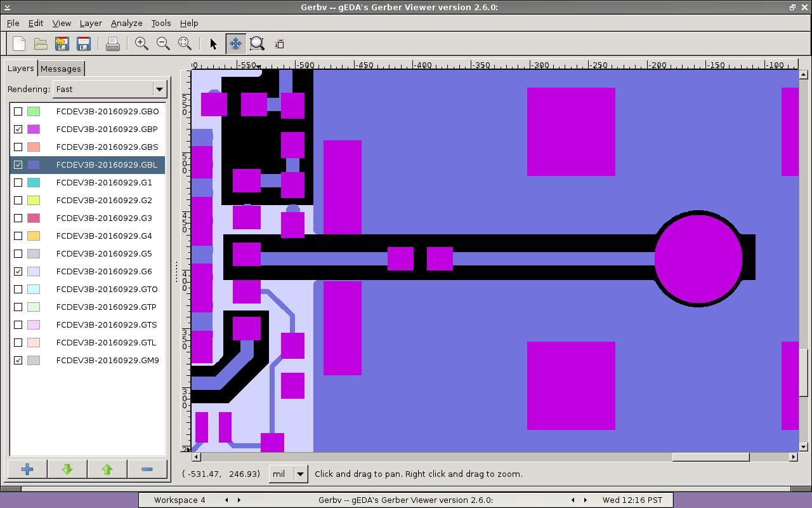
Task: Zoom in using the magnifier plus icon
Action: [141, 44]
